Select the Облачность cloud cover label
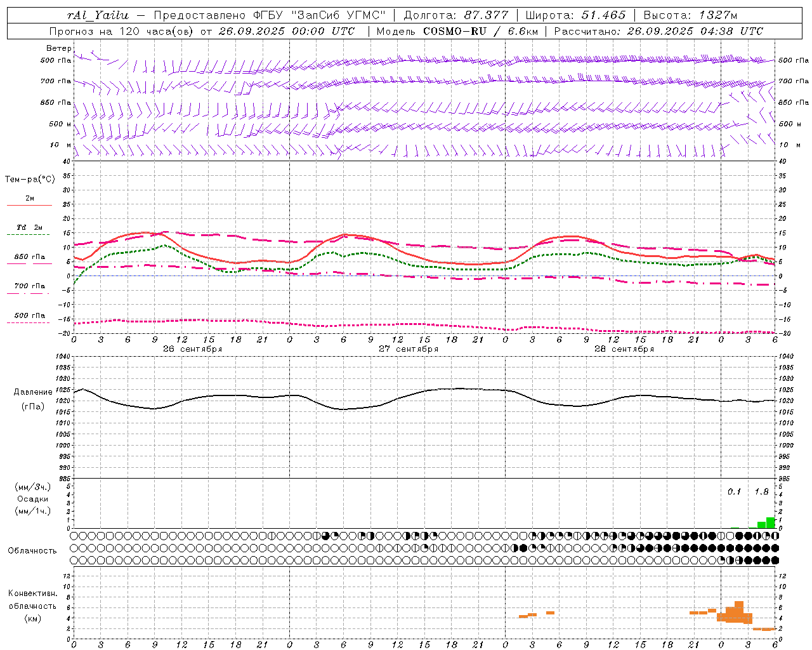 point(32,551)
